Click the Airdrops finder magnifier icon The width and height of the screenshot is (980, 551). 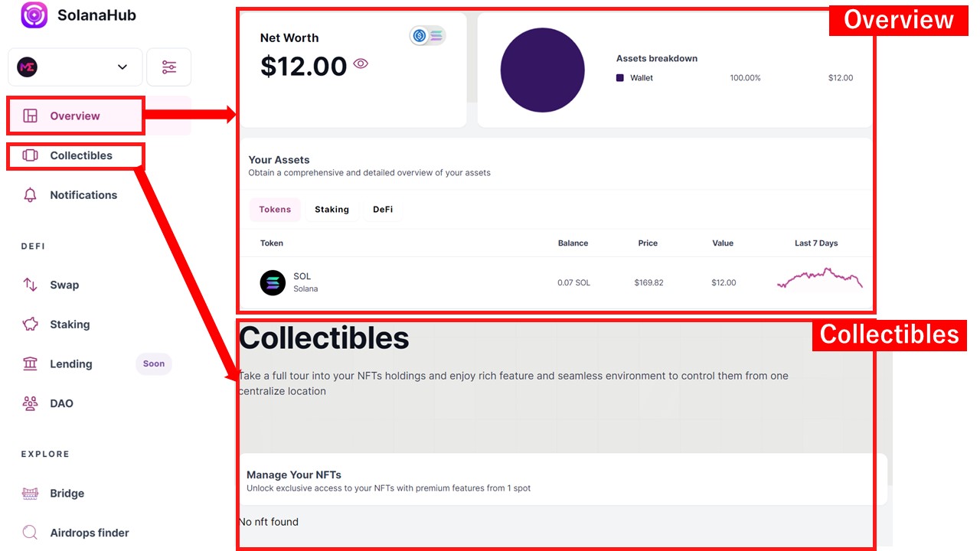(x=31, y=532)
